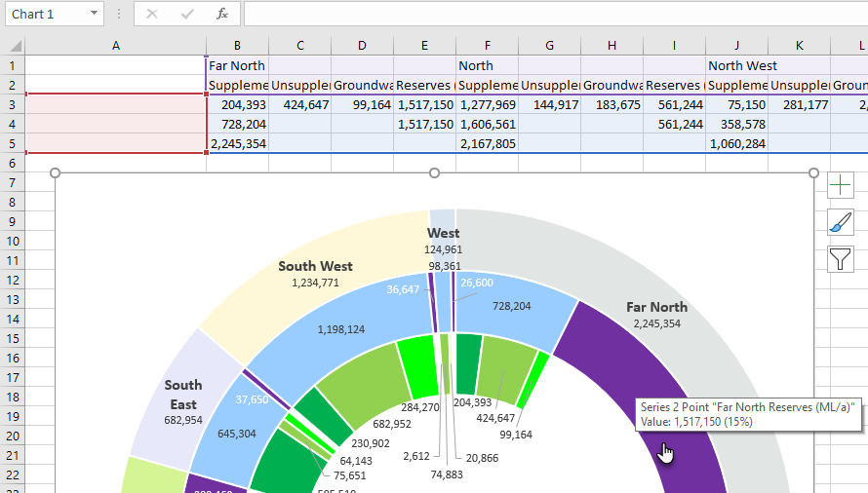
Task: Select column A header
Action: pyautogui.click(x=116, y=46)
